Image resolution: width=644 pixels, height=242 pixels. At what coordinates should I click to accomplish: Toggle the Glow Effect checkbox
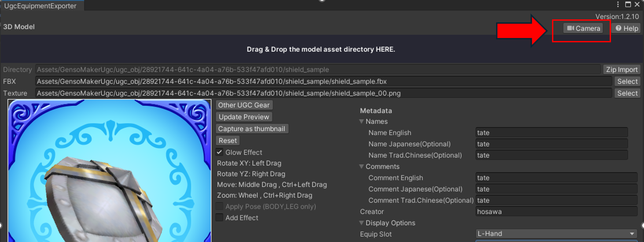219,152
